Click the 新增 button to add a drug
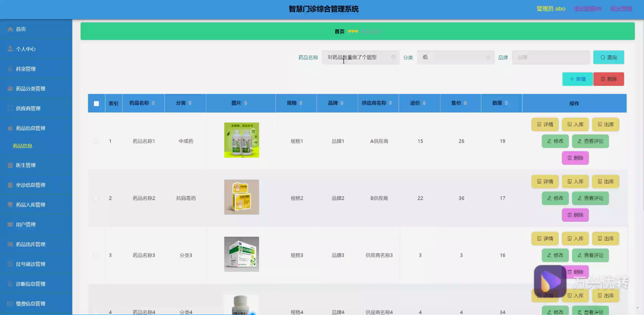644x315 pixels. (x=577, y=79)
